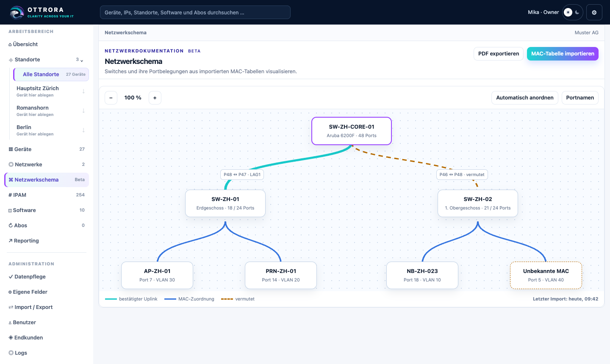Zoom out with the minus button
The image size is (610, 364).
pos(111,98)
